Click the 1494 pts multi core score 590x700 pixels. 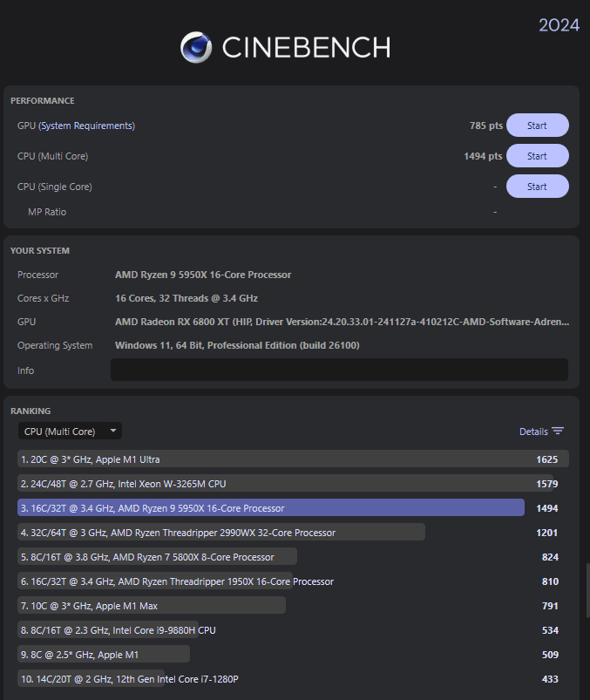click(483, 156)
